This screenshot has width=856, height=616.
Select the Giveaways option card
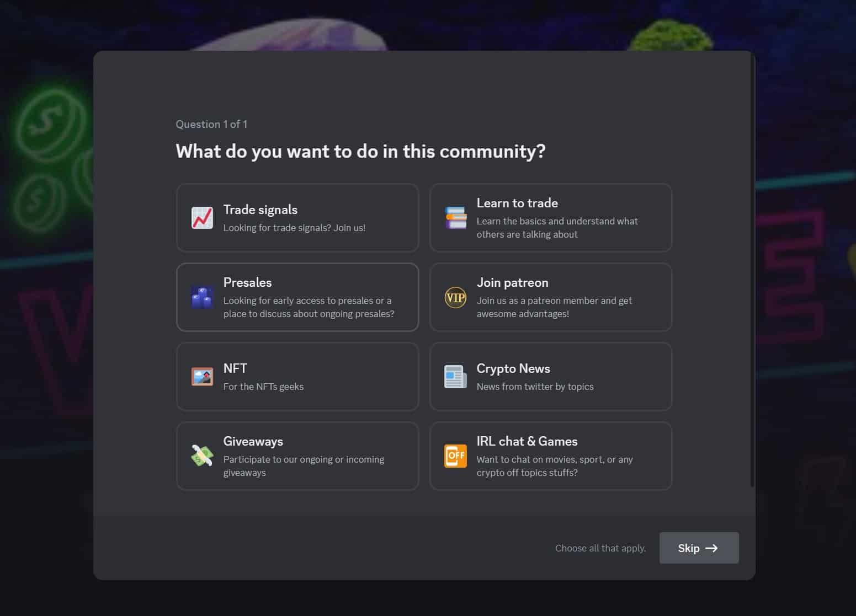coord(297,456)
